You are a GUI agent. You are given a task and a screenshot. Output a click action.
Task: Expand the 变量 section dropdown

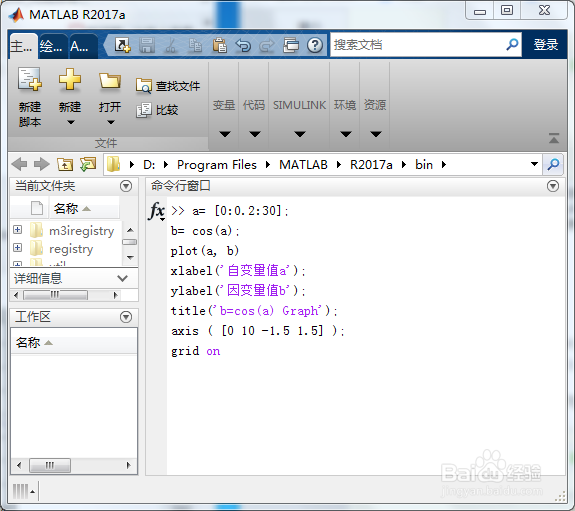pyautogui.click(x=225, y=134)
